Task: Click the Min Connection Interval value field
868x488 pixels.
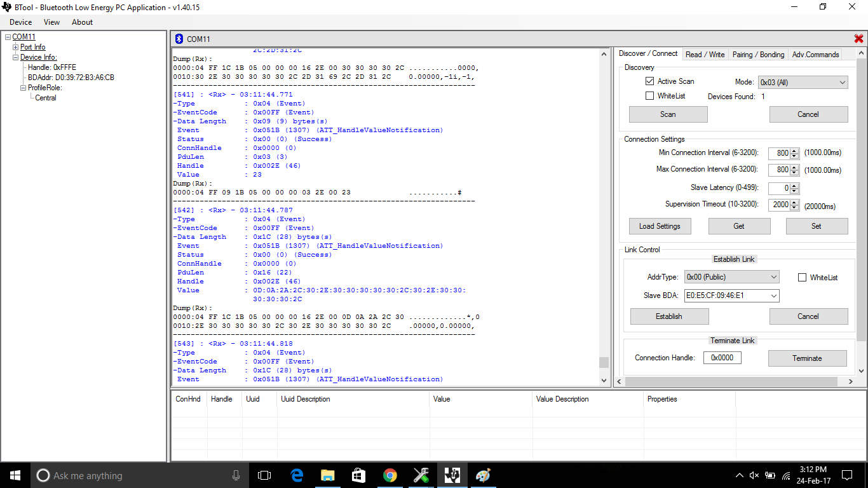Action: coord(779,153)
